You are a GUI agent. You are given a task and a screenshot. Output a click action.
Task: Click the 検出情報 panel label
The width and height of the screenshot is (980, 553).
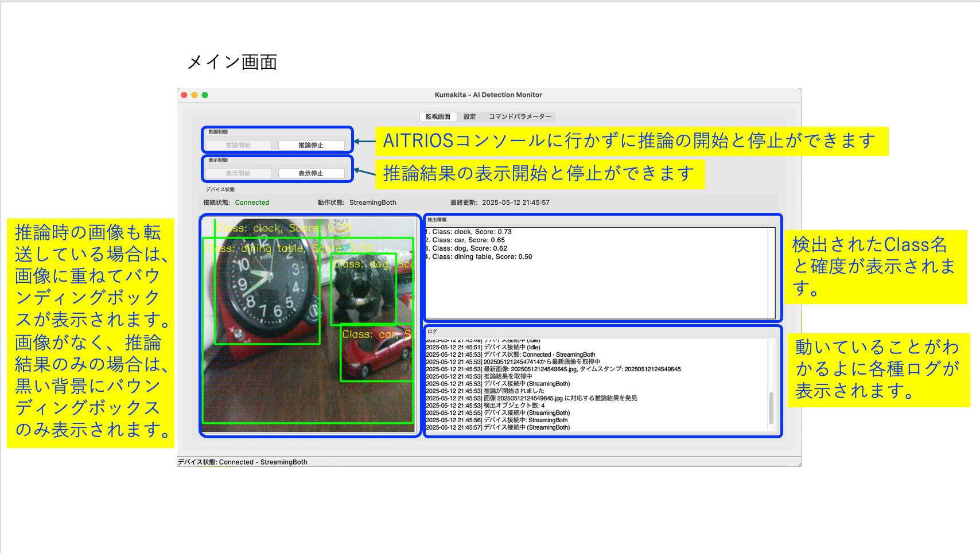point(437,220)
